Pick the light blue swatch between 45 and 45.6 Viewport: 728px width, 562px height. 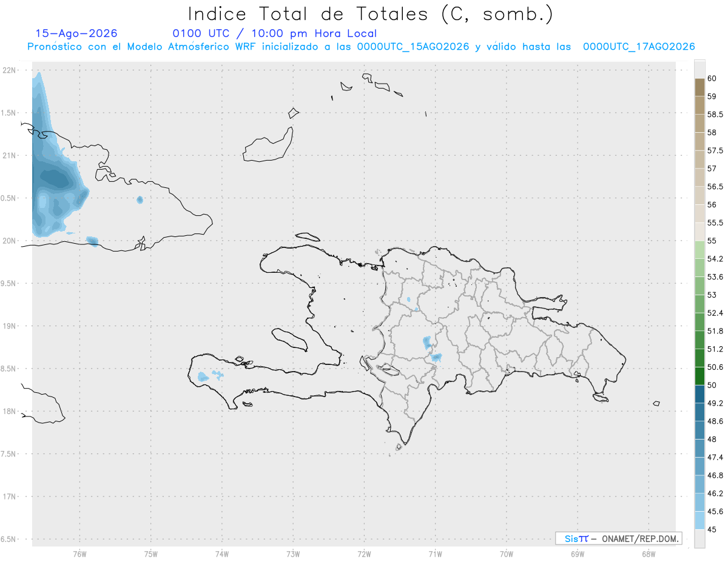699,521
